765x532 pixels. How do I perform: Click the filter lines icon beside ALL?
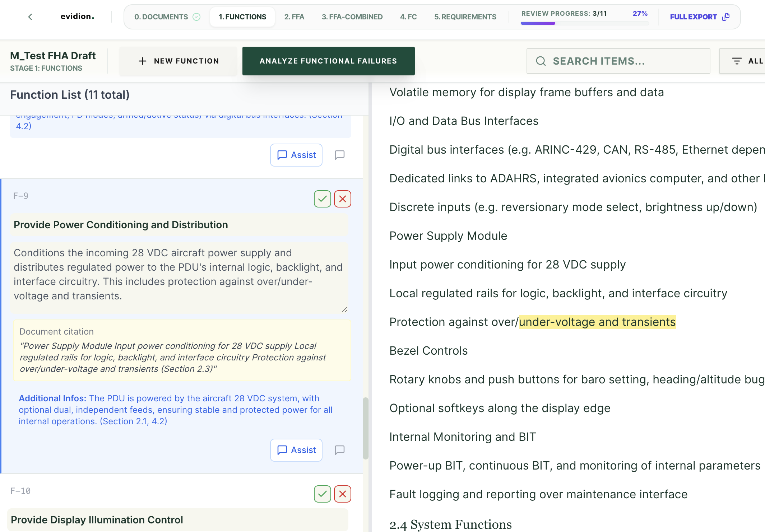pos(737,61)
